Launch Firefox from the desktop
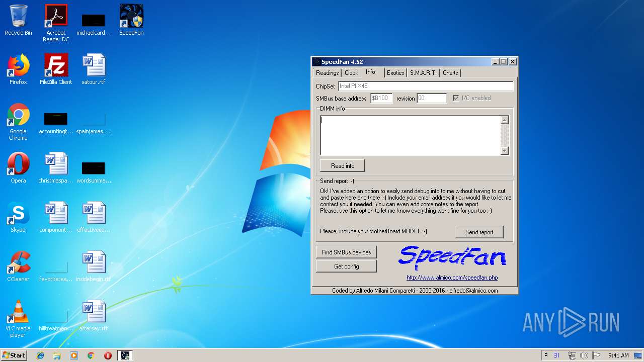Screen dimensions: 644x362 click(x=18, y=69)
